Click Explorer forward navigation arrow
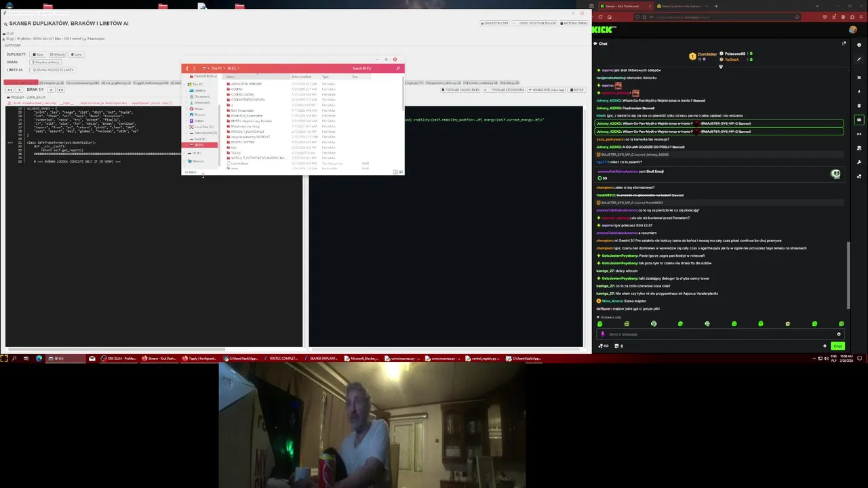Screen dimensions: 868x488 tap(194, 68)
